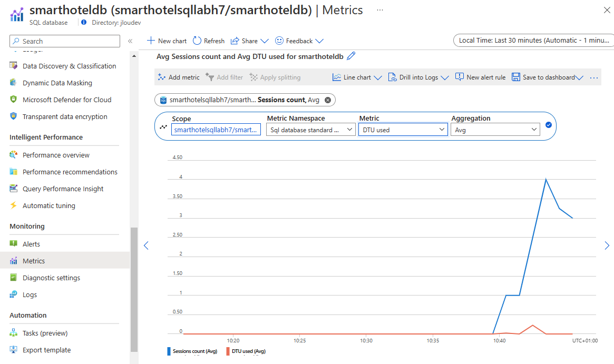The height and width of the screenshot is (364, 614).
Task: Expand the Line chart type dropdown
Action: (x=377, y=77)
